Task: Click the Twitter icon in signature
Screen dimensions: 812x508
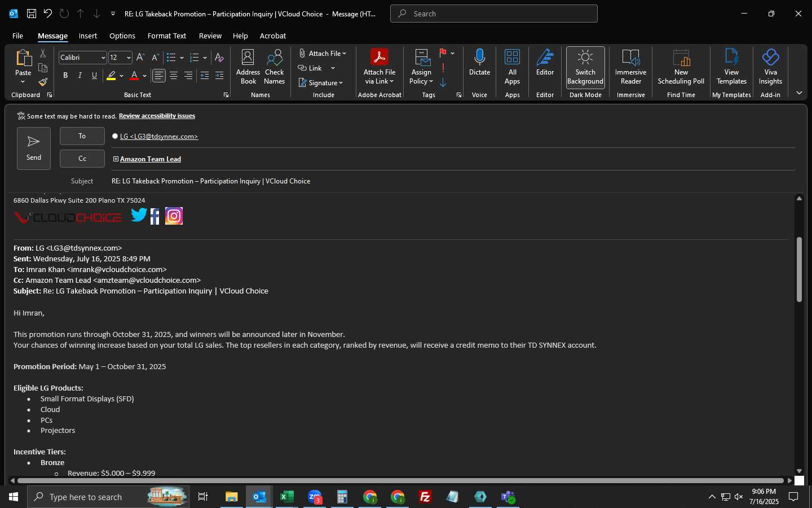Action: click(x=139, y=215)
